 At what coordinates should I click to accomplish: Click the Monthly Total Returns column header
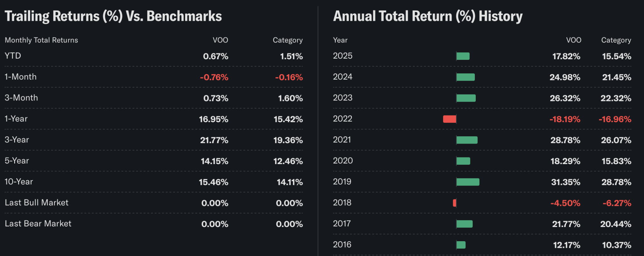pyautogui.click(x=41, y=40)
